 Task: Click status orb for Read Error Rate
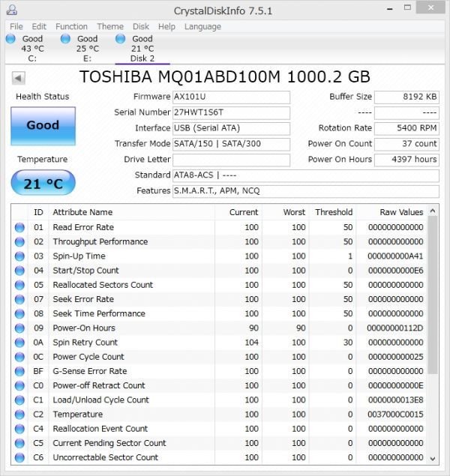tap(19, 227)
